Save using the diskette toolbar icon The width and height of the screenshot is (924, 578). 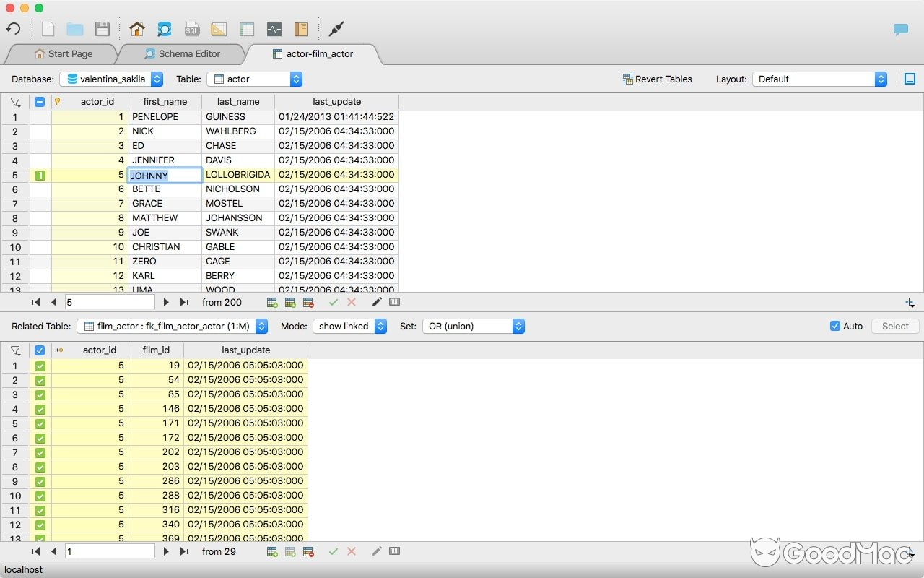(103, 29)
